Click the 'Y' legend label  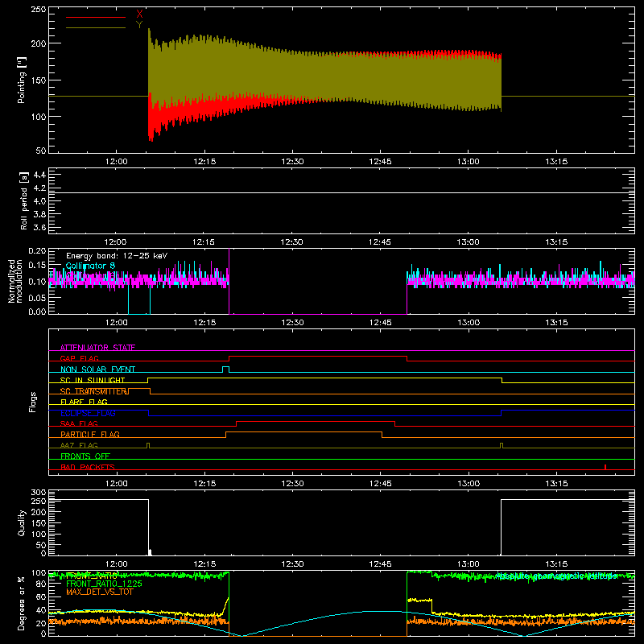coord(139,25)
